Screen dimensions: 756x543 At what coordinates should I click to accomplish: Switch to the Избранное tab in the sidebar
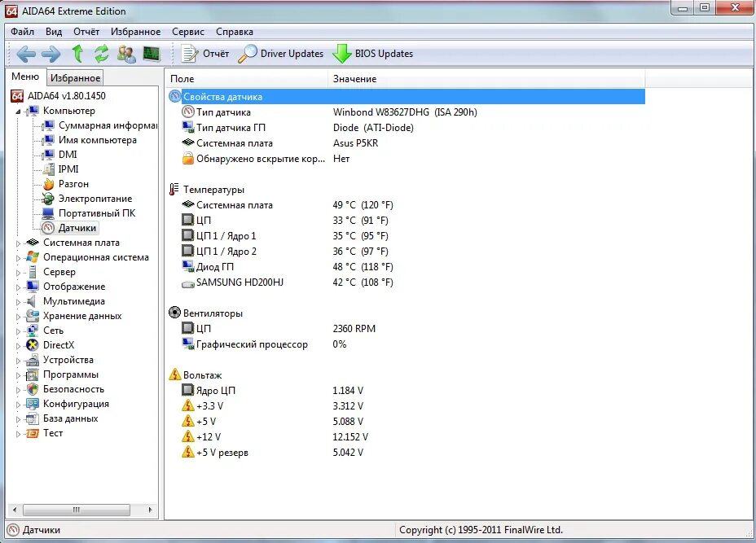(x=75, y=78)
